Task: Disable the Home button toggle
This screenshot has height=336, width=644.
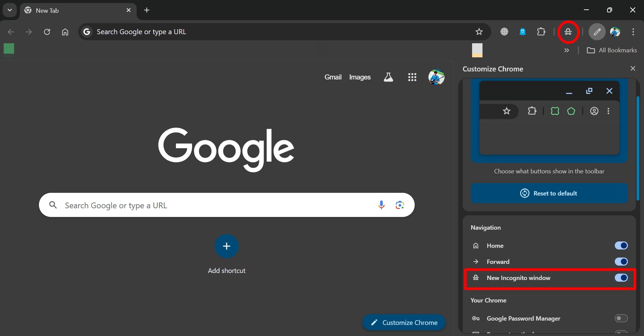Action: (621, 245)
